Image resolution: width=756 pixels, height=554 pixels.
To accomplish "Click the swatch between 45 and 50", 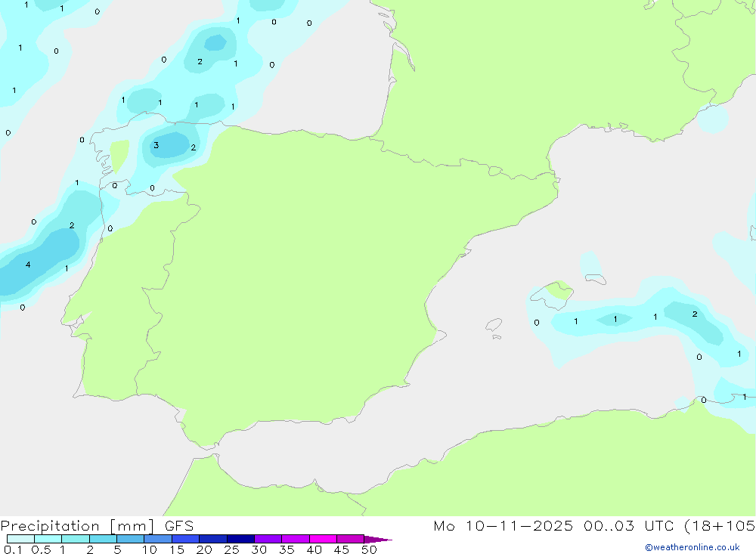I will (x=351, y=539).
